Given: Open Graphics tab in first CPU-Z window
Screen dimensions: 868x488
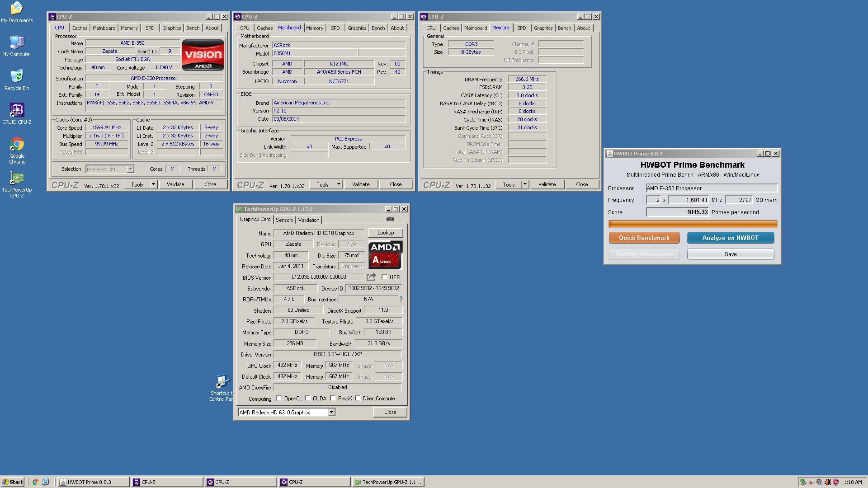Looking at the screenshot, I should tap(171, 28).
